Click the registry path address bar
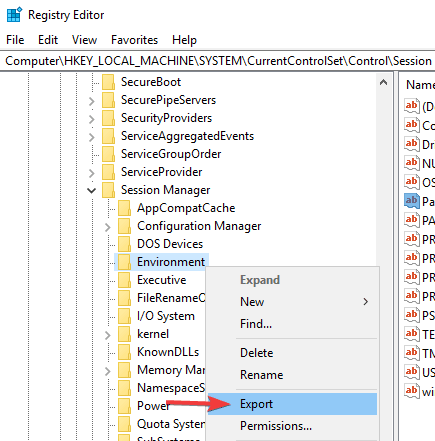This screenshot has height=441, width=435. click(217, 61)
